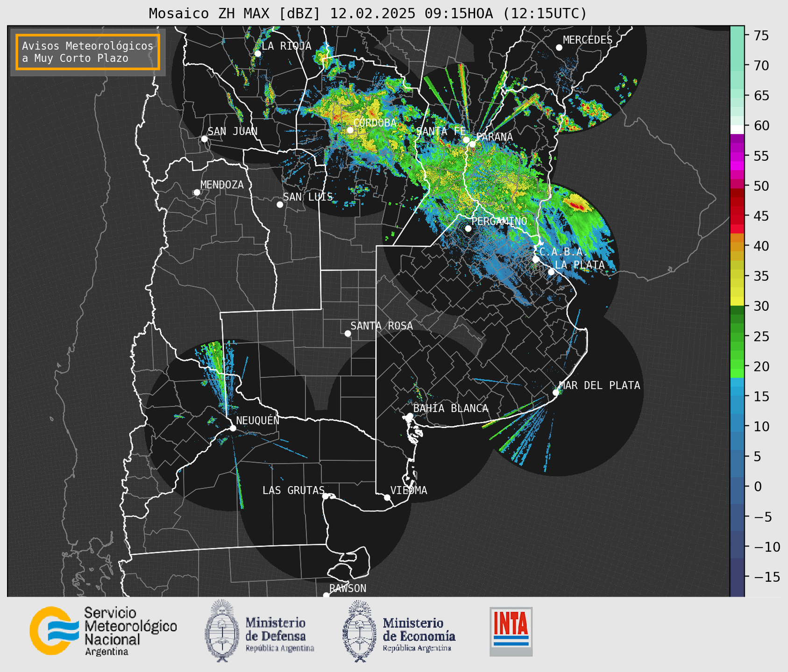Click the −15 dBZ label on colorbar

point(766,577)
